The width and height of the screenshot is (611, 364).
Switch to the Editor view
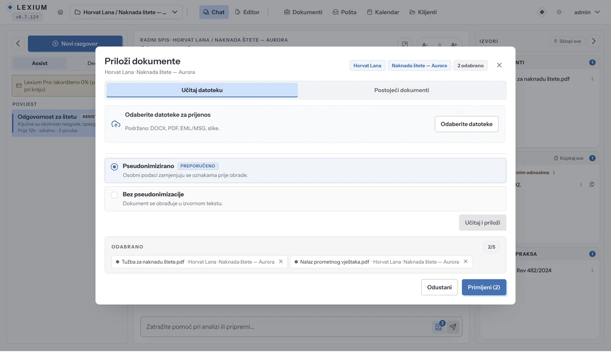point(248,12)
